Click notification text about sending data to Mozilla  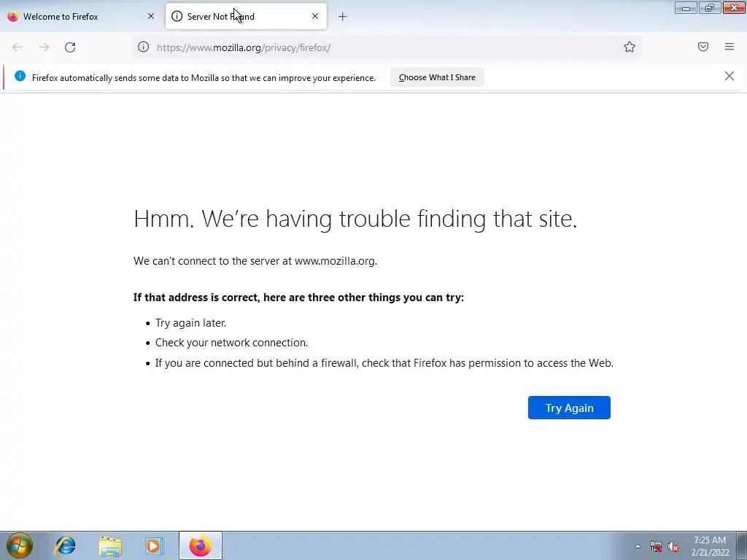(x=204, y=77)
